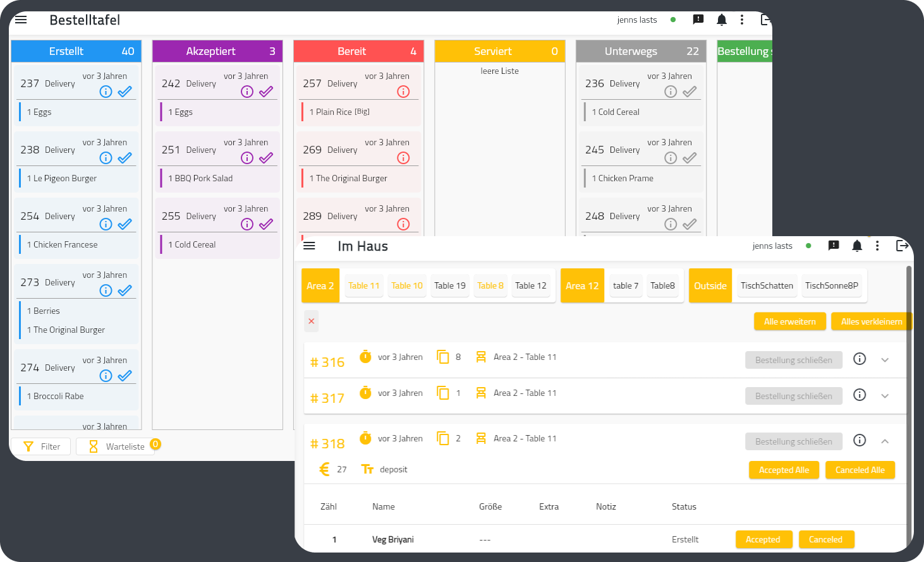Collapse the expanded order #318
Viewport: 924px width, 562px height.
click(x=885, y=441)
